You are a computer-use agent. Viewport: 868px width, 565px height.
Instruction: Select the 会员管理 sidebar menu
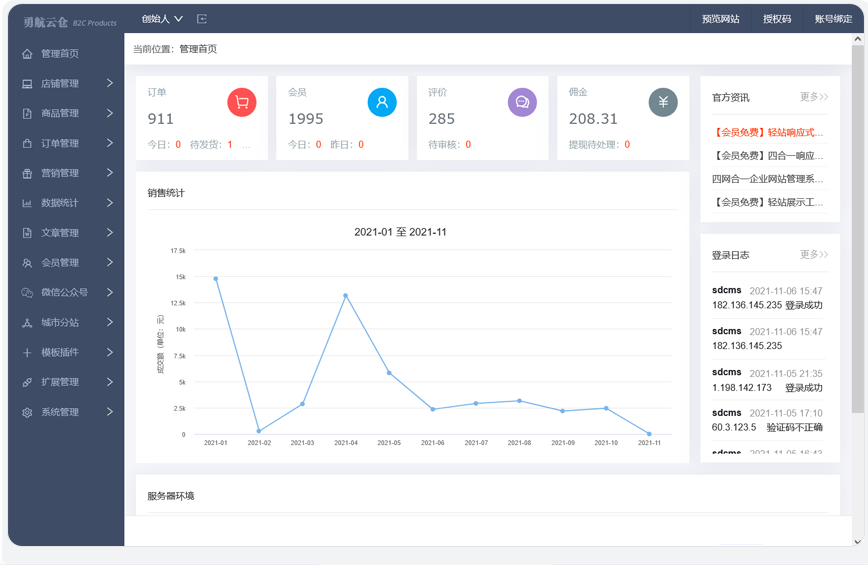(x=66, y=263)
